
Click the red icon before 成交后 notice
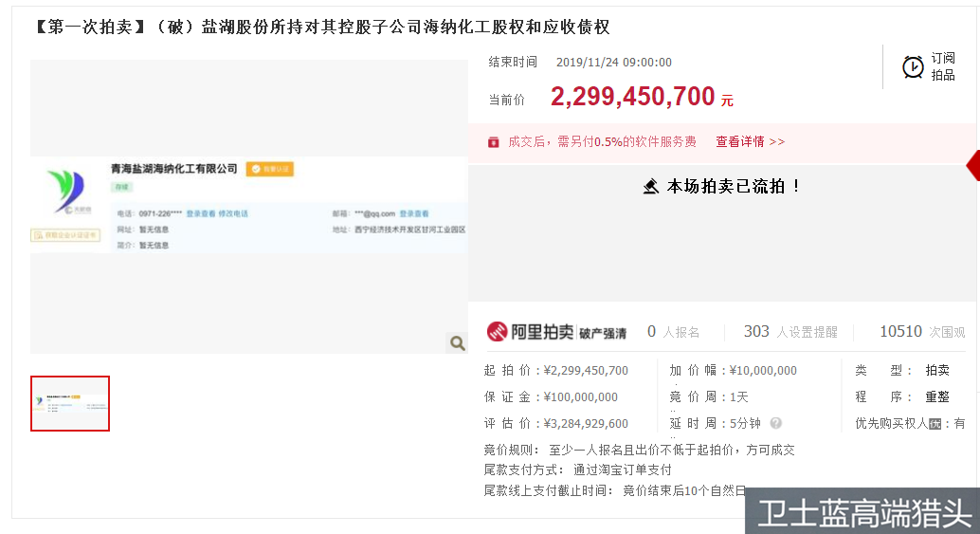coord(493,142)
